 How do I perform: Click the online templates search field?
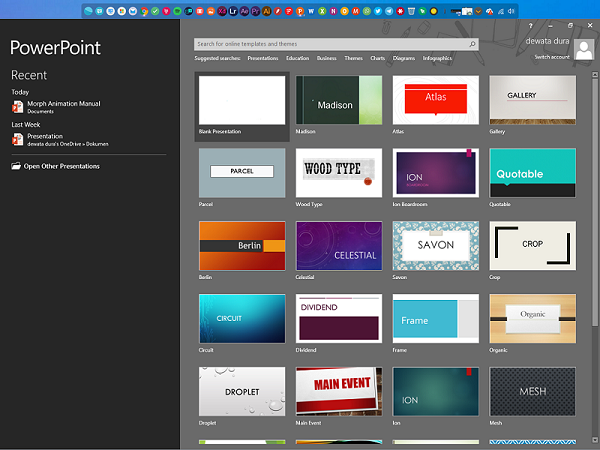click(x=330, y=45)
